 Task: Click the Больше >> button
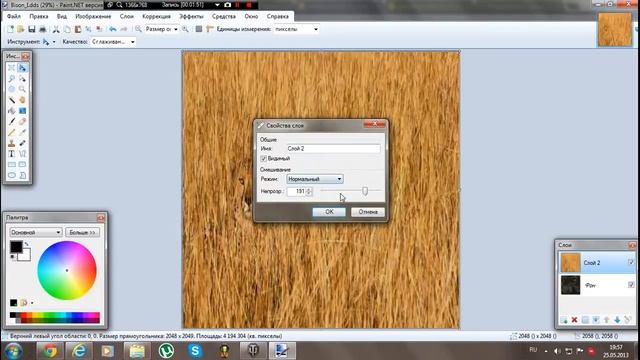(x=82, y=232)
